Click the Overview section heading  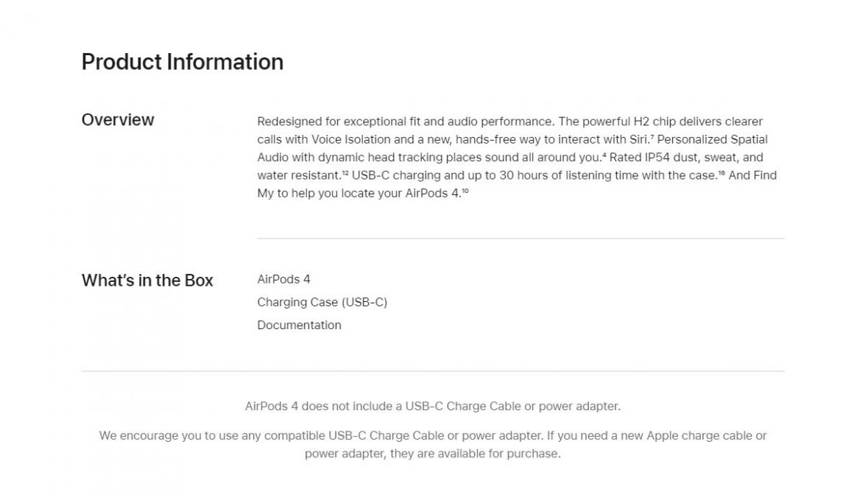click(118, 119)
